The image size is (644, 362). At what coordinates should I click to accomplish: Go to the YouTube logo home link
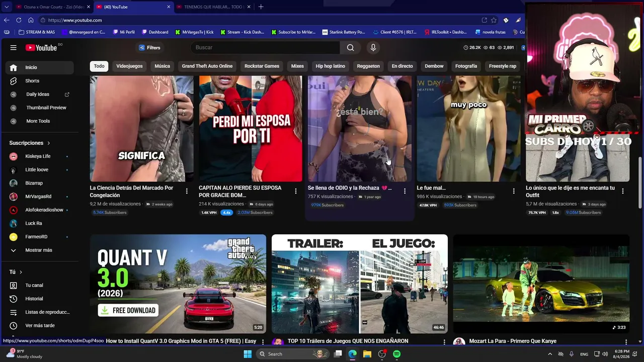point(41,48)
